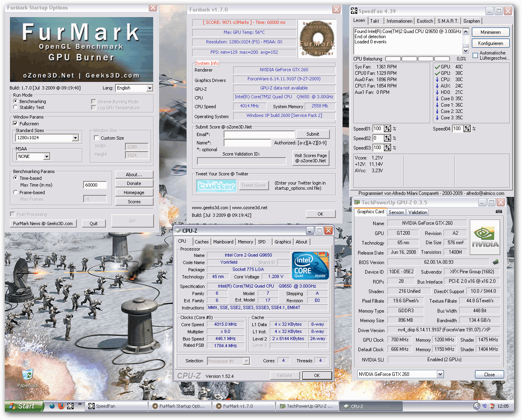Viewport: 522px width, 420px height.
Task: Click blue down arrow beside AUX 24C
Action: click(437, 86)
